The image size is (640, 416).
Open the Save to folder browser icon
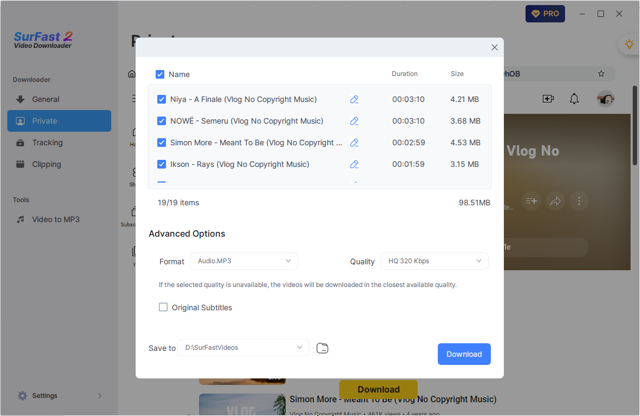coord(322,348)
